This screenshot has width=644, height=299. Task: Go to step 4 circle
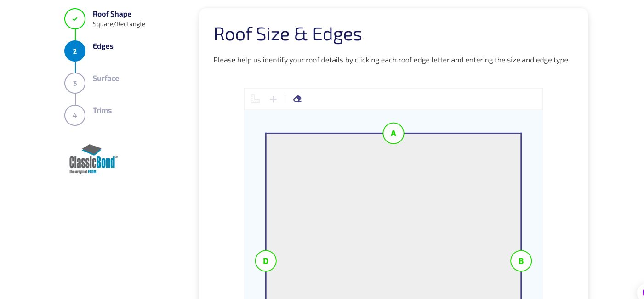(75, 115)
